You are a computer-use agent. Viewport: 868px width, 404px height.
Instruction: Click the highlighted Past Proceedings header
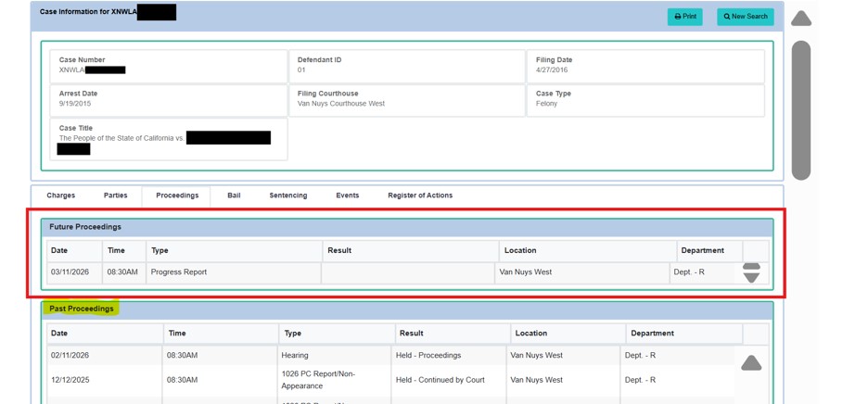[82, 309]
